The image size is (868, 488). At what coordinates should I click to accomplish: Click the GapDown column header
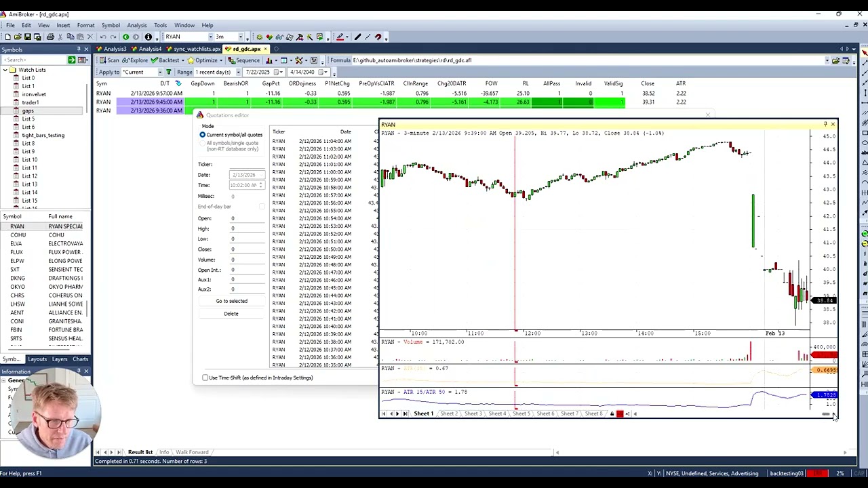[x=202, y=83]
